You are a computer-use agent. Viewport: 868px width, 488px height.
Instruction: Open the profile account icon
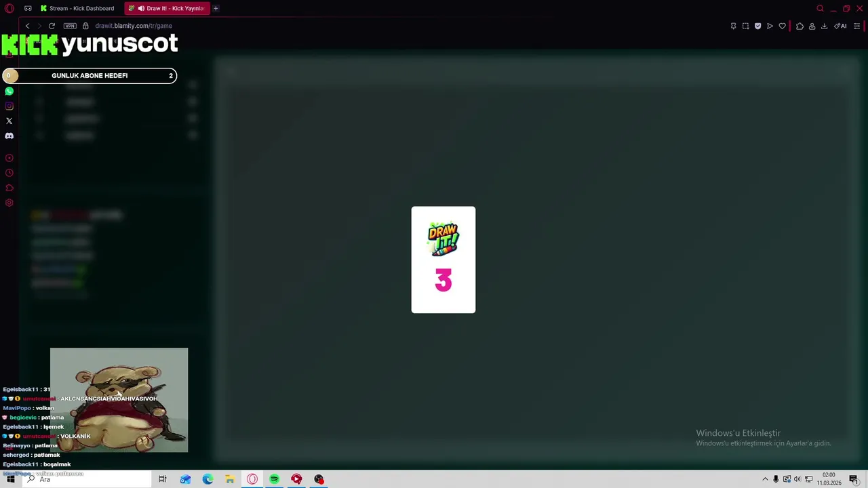pos(812,26)
